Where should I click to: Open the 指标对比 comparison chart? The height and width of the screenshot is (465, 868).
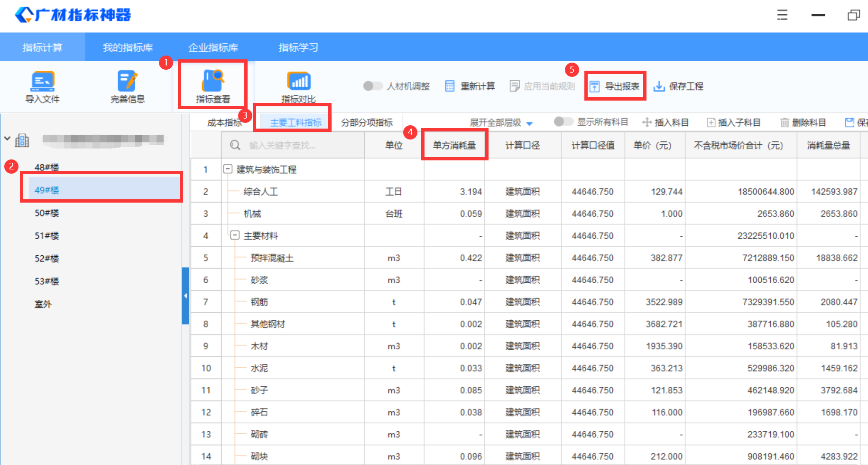298,87
